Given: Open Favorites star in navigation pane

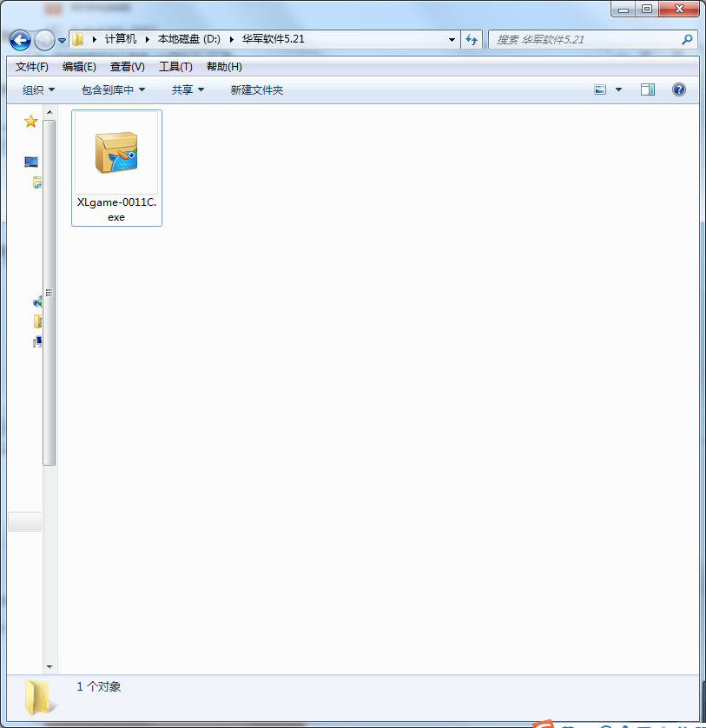Looking at the screenshot, I should pos(30,121).
